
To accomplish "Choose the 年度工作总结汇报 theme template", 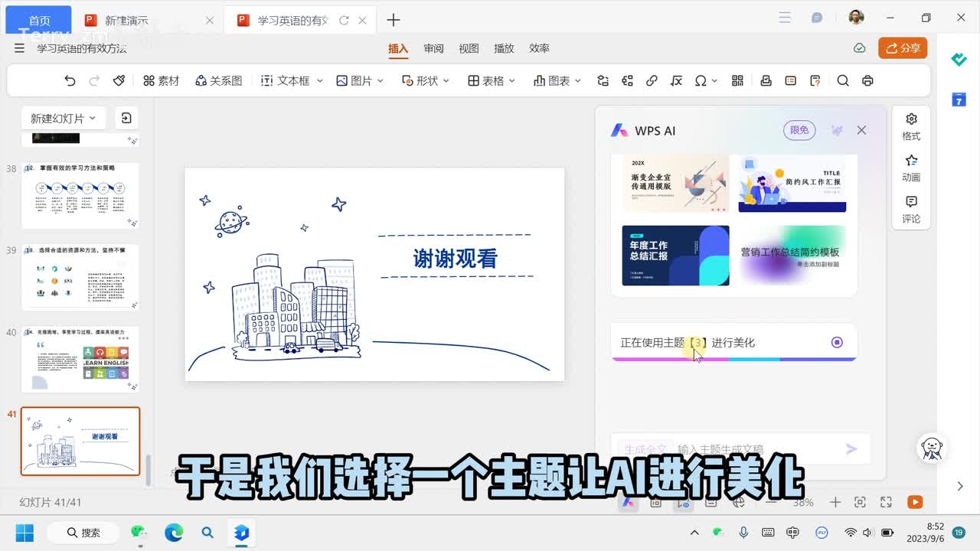I will 675,256.
